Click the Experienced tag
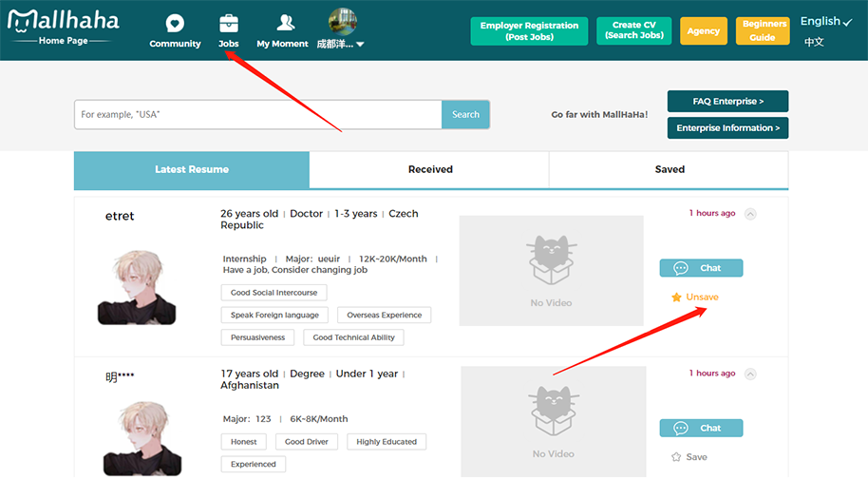Image resolution: width=868 pixels, height=480 pixels. (254, 464)
